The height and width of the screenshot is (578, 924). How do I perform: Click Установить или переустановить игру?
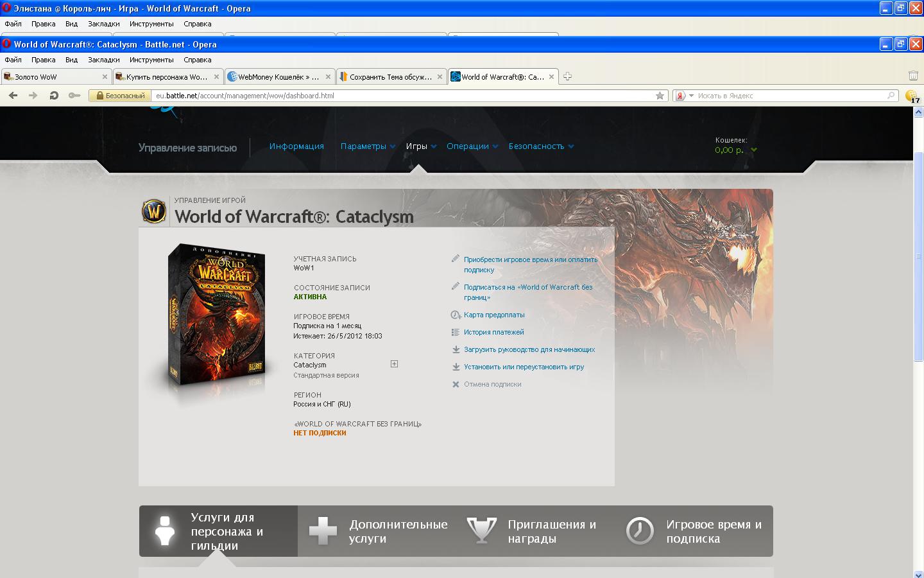pos(524,367)
